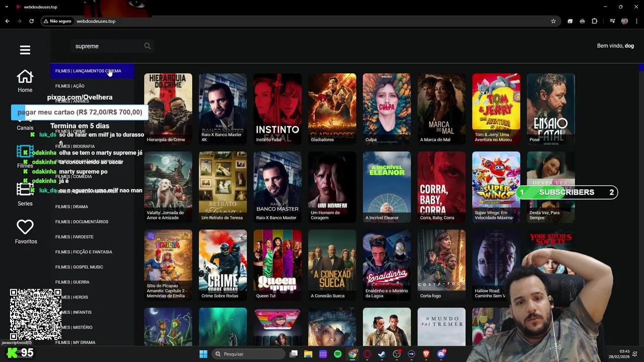Select FILMES | GUERRA category

coord(93,282)
